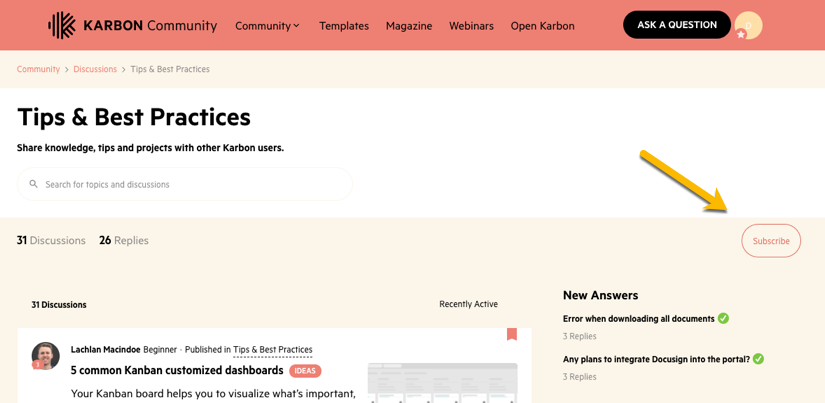Open Error when downloading all documents answer
This screenshot has width=825, height=403.
(639, 319)
